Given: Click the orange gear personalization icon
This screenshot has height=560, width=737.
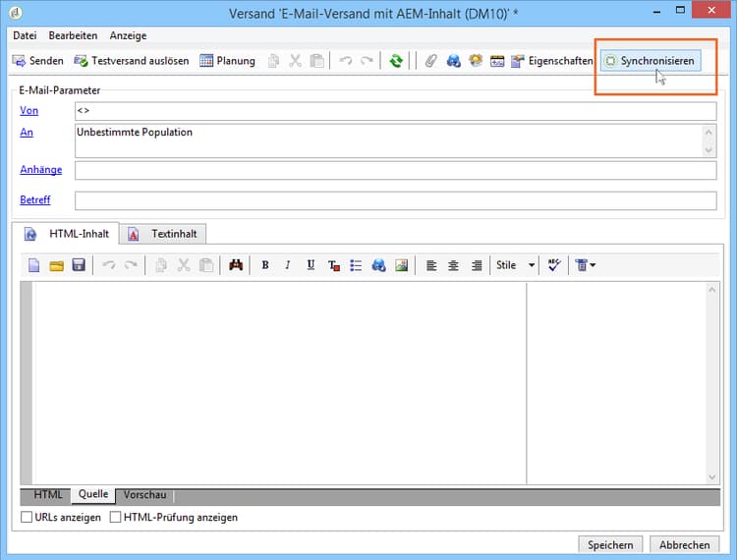Looking at the screenshot, I should (476, 61).
